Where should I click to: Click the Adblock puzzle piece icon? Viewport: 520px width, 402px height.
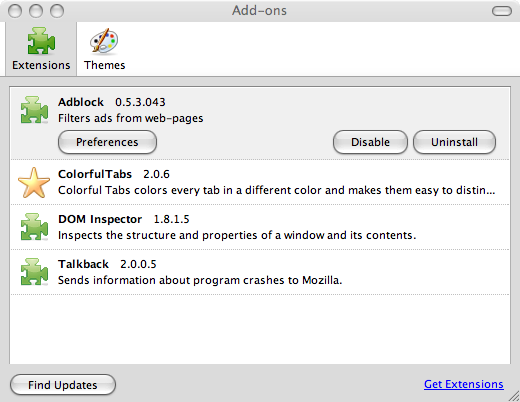pyautogui.click(x=34, y=110)
